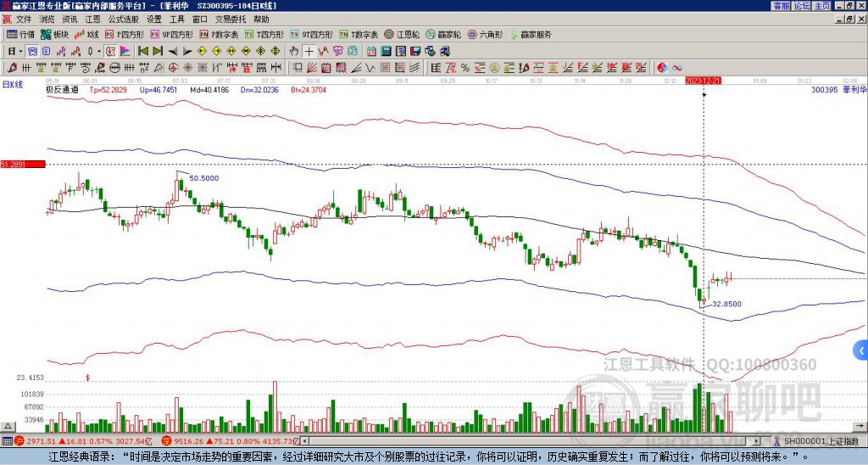Click the status bar grid table icon

coord(7,441)
